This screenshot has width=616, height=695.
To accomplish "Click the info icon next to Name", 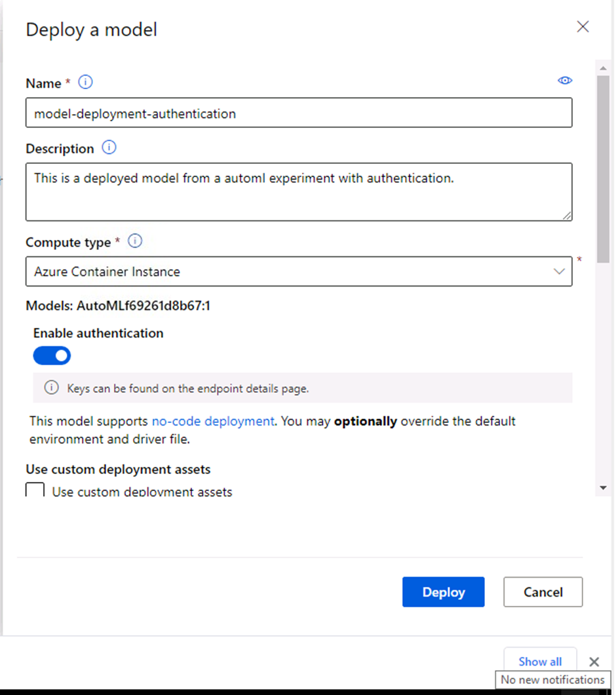I will click(86, 82).
